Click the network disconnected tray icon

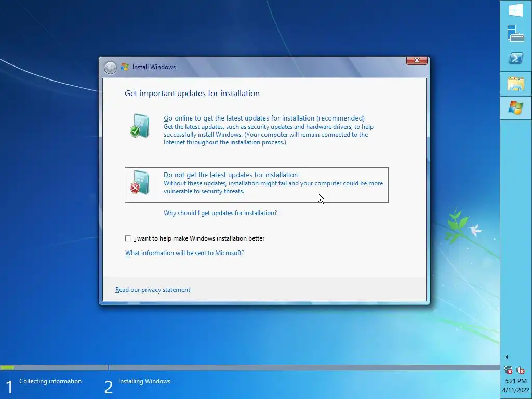[508, 370]
